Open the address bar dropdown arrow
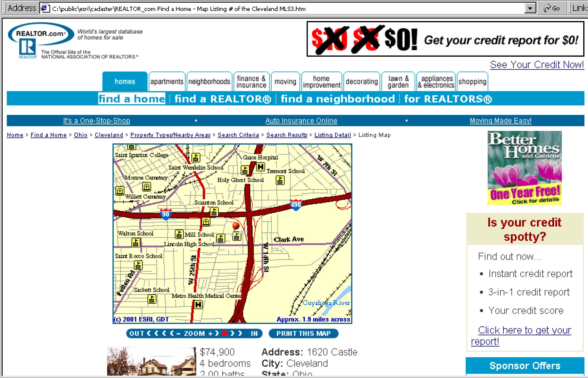The image size is (588, 378). pos(530,8)
